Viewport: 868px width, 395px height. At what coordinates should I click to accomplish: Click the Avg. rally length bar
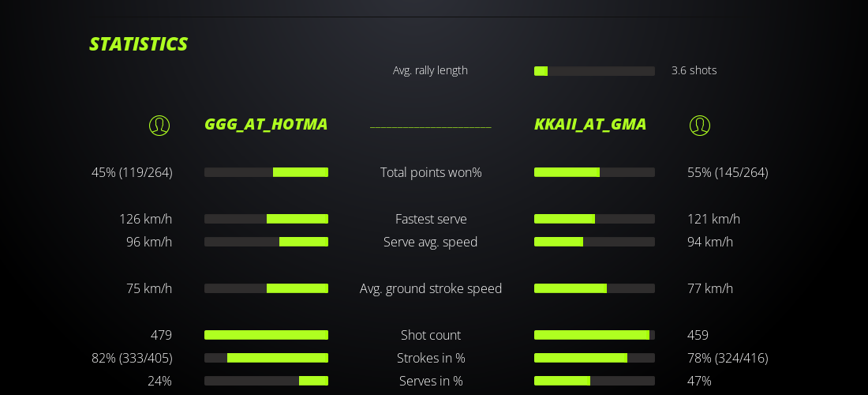(x=594, y=71)
